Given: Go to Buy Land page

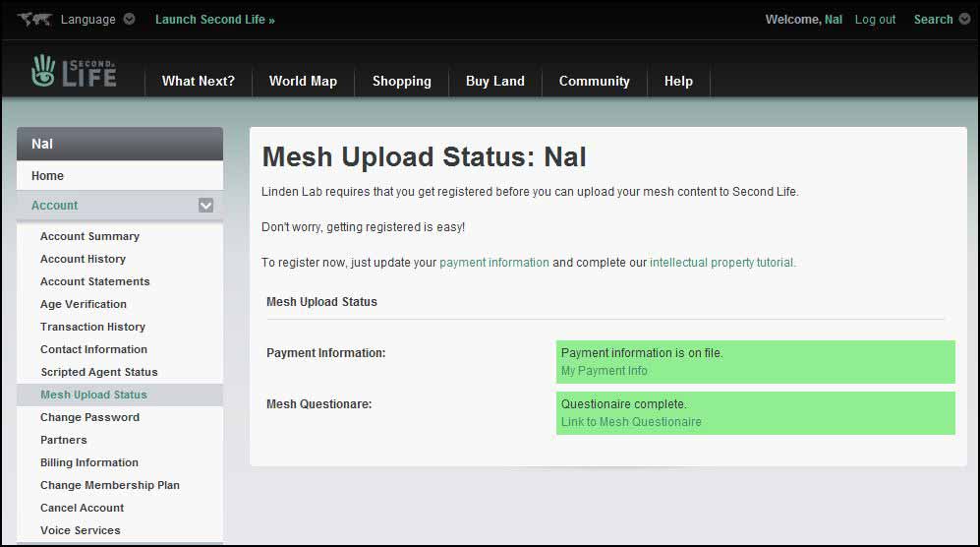Looking at the screenshot, I should tap(494, 82).
